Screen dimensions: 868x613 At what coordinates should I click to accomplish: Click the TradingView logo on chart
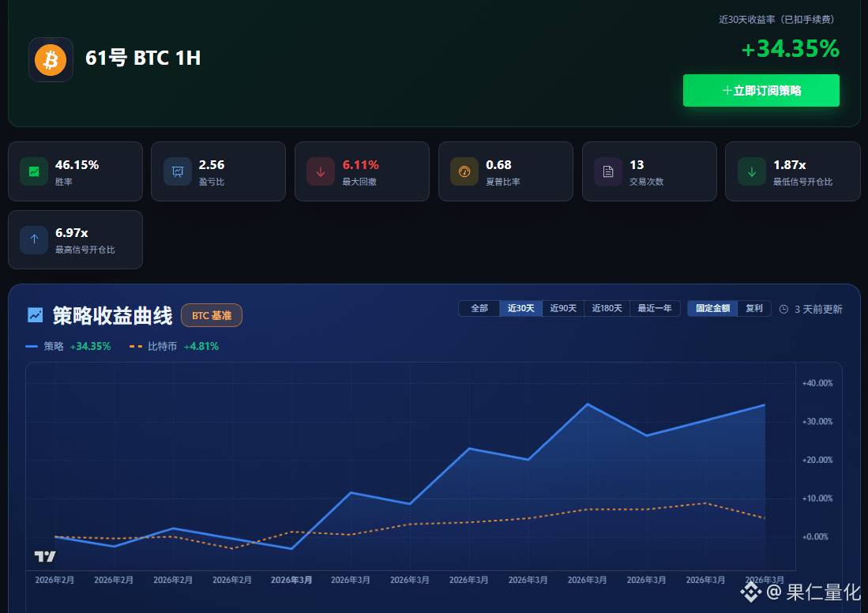pyautogui.click(x=45, y=556)
